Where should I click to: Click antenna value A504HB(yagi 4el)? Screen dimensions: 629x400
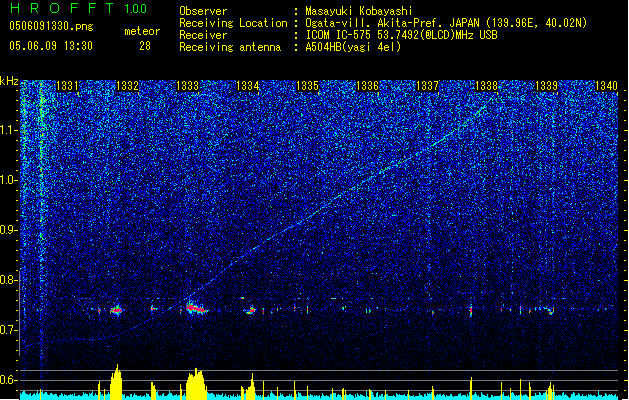point(353,47)
